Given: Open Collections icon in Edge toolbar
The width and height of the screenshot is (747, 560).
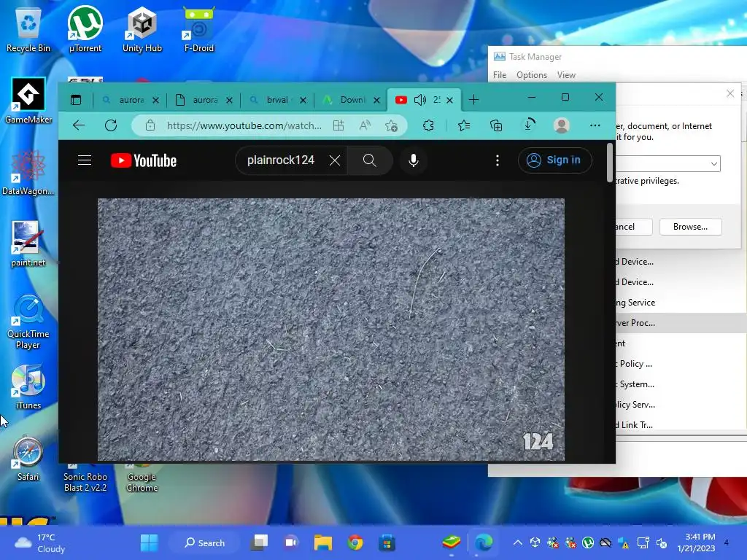Looking at the screenshot, I should [496, 125].
